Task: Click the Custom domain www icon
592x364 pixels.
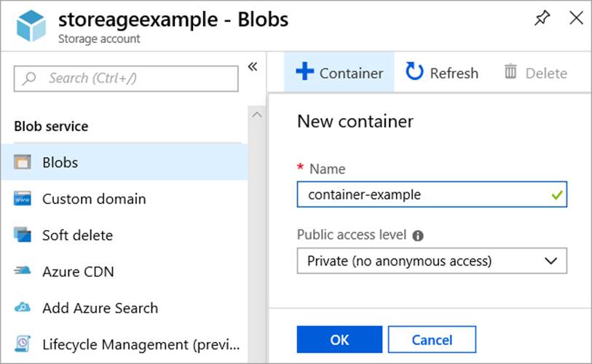Action: (x=23, y=199)
